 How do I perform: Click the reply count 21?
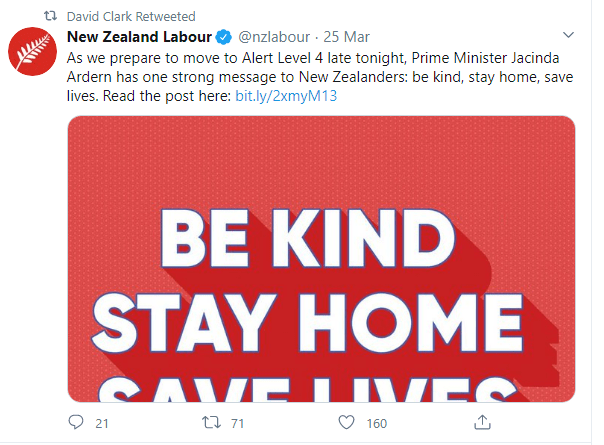click(102, 424)
